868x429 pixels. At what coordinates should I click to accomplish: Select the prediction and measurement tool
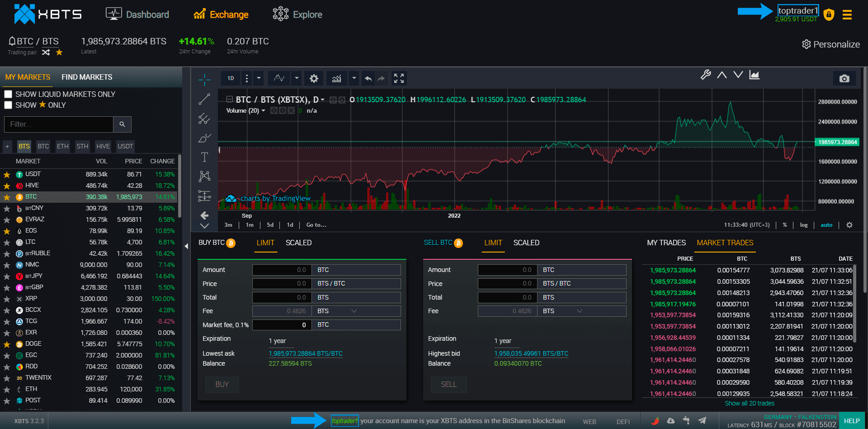coord(204,195)
